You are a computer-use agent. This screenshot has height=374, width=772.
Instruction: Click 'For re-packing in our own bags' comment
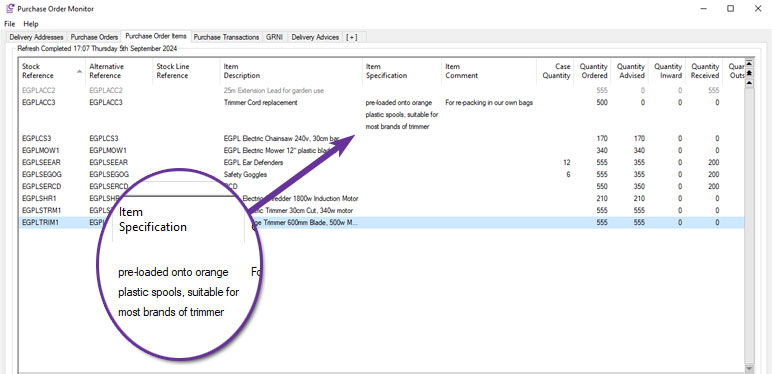click(x=489, y=103)
